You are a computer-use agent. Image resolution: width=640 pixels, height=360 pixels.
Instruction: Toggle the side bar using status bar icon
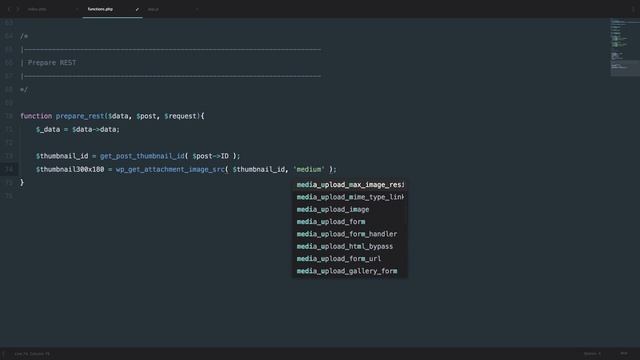3,354
